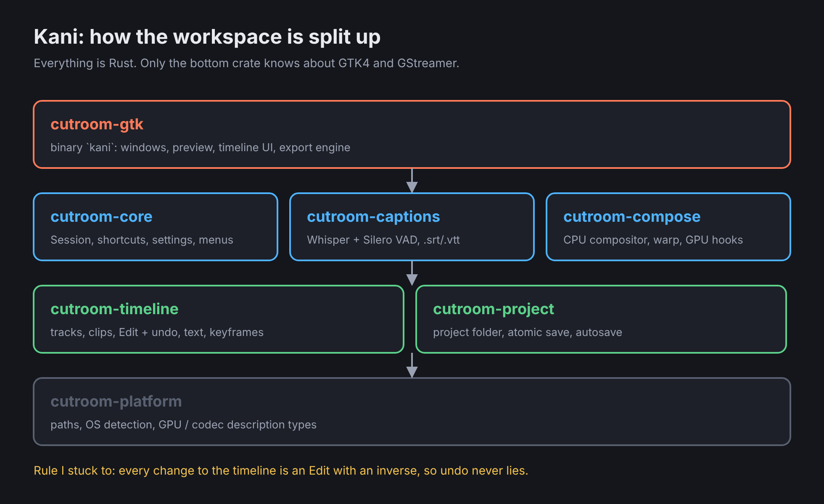The image size is (824, 504).
Task: Click the cutroom-platform crate heading
Action: coord(116,402)
